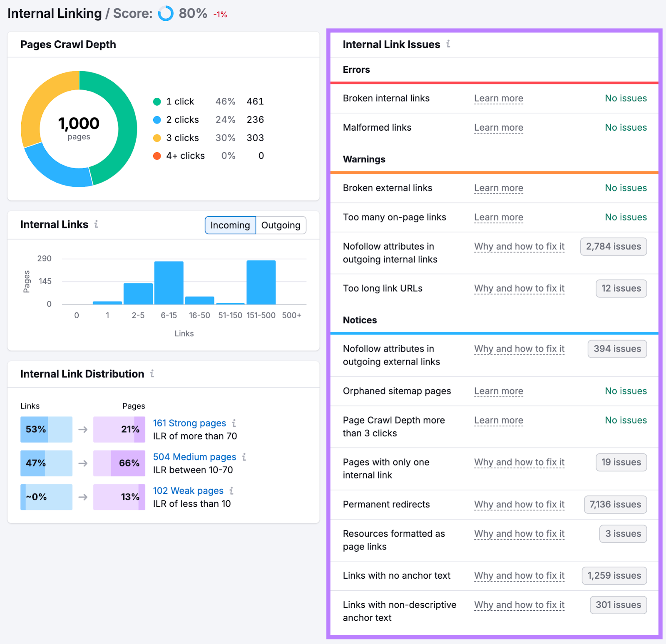Screen dimensions: 666x644
Task: Open fix guide for Too long link URLs
Action: 519,288
